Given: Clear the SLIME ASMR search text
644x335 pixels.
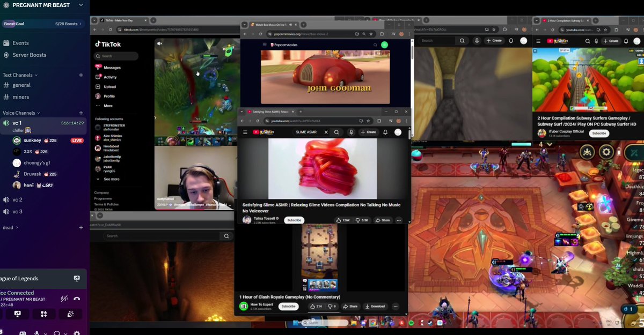Looking at the screenshot, I should coord(326,132).
